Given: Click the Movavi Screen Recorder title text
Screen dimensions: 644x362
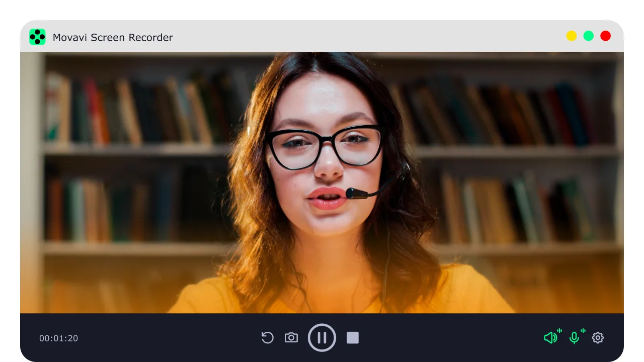Looking at the screenshot, I should tap(113, 37).
